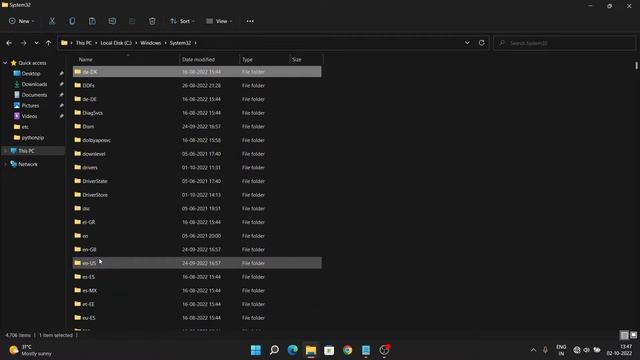Sort by Size column header

306,60
